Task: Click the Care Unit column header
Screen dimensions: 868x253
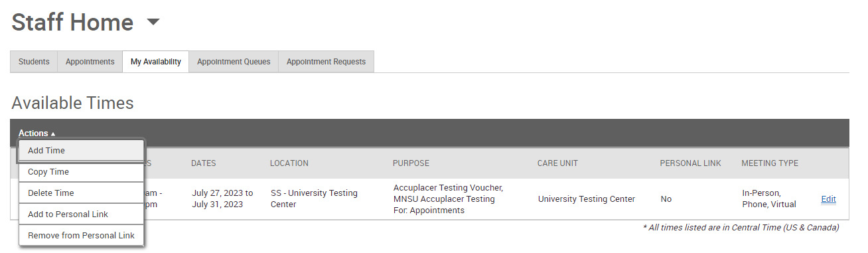Action: [558, 163]
